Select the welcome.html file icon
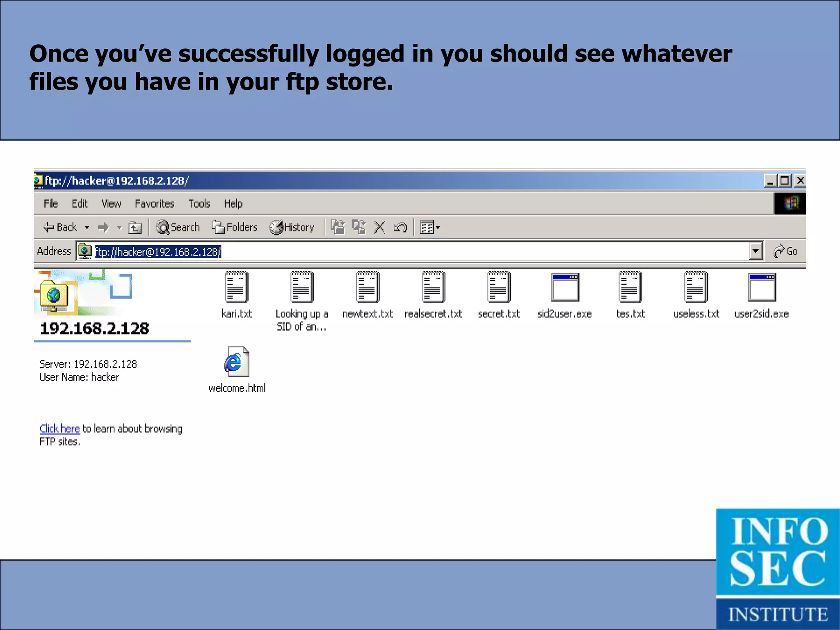 click(x=237, y=362)
